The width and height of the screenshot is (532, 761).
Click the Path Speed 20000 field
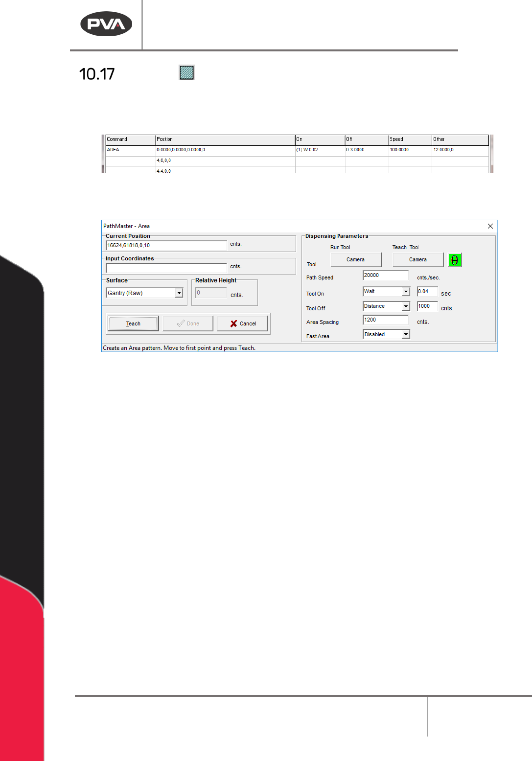386,276
